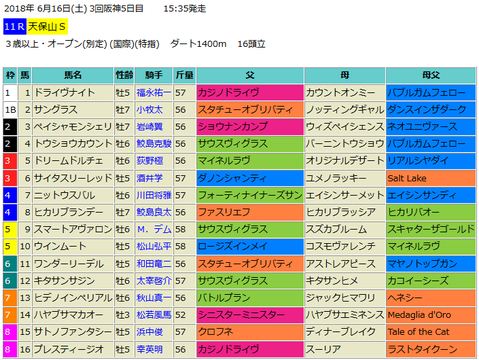Click the 天保山S race title
Image resolution: width=479 pixels, height=360 pixels.
[47, 27]
